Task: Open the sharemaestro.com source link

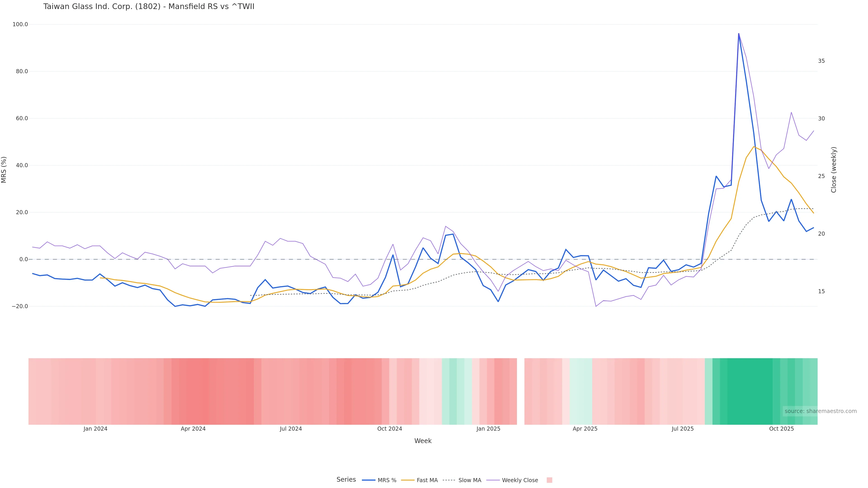Action: point(821,411)
